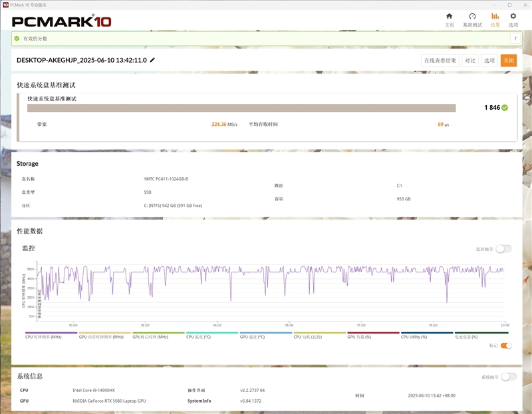Viewport: 532px width, 414px height.
Task: Click the 选项 button next to 对比
Action: [489, 61]
